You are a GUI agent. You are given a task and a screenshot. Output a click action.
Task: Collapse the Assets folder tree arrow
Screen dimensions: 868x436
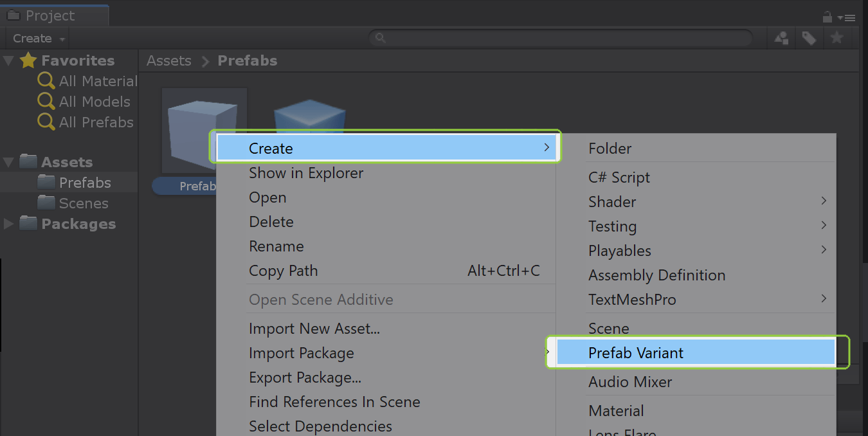(x=8, y=162)
